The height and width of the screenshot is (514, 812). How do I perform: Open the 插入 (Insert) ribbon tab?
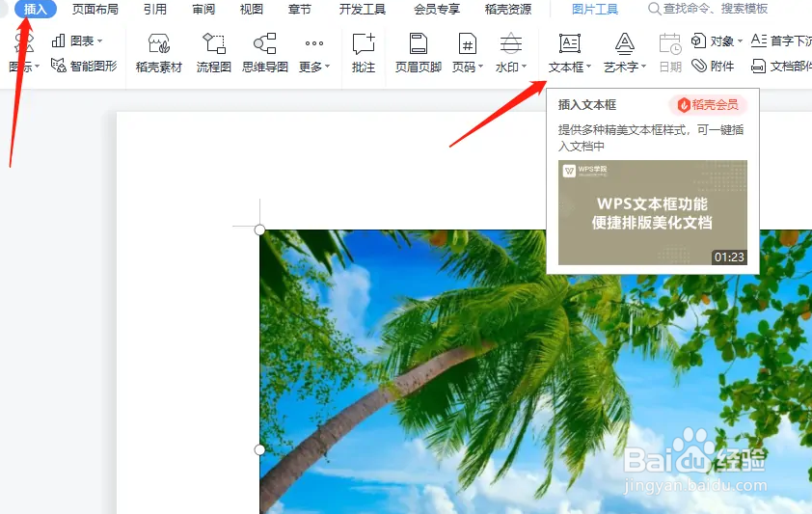tap(36, 9)
